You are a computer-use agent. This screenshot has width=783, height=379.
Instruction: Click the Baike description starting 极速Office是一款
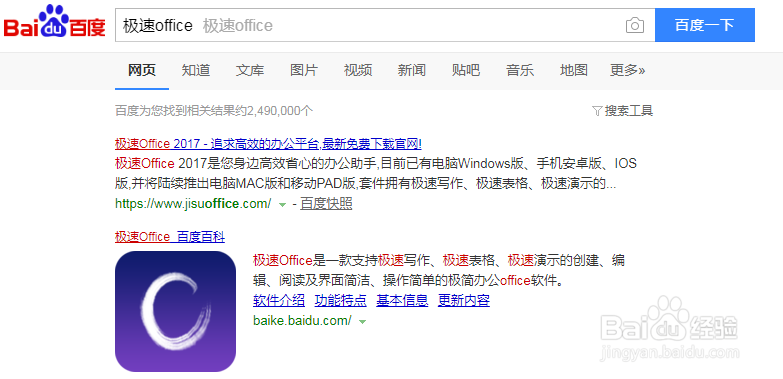click(x=439, y=271)
